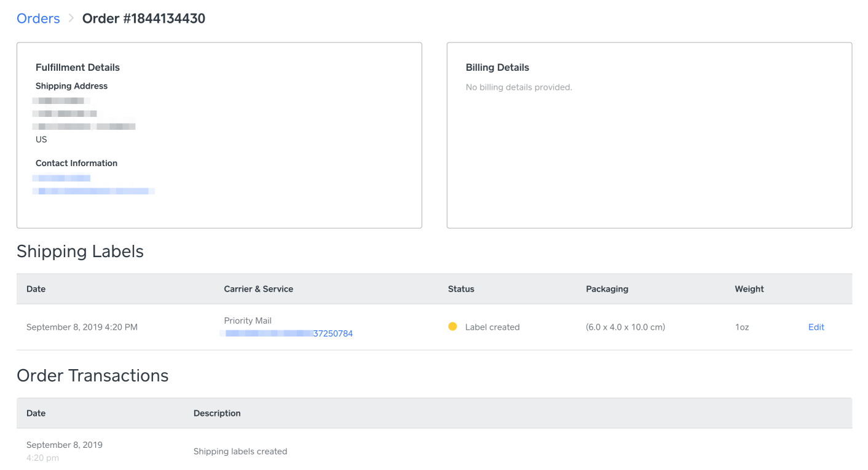Viewport: 868px width, 470px height.
Task: Select the Carrier & Service column header
Action: (x=258, y=289)
